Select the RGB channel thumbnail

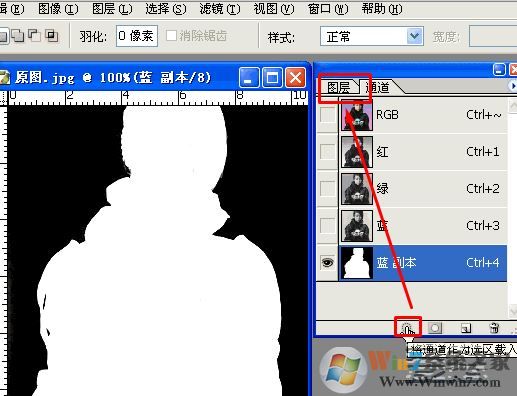(357, 115)
